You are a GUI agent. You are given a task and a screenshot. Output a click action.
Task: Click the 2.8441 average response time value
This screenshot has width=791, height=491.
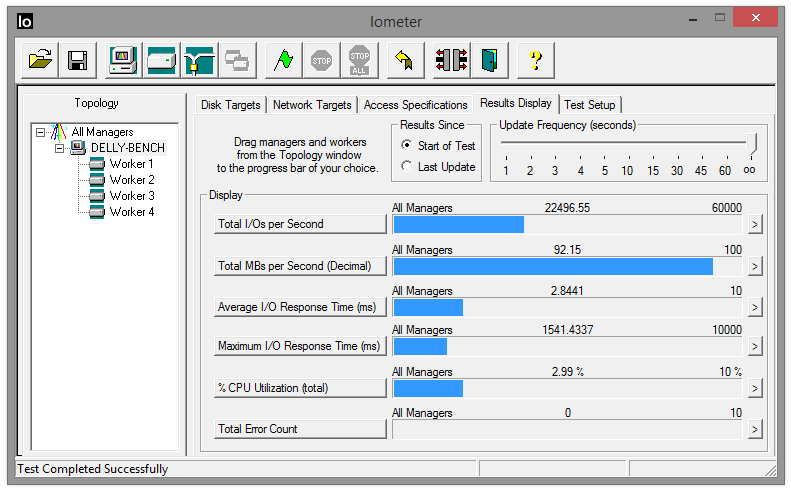(x=567, y=291)
